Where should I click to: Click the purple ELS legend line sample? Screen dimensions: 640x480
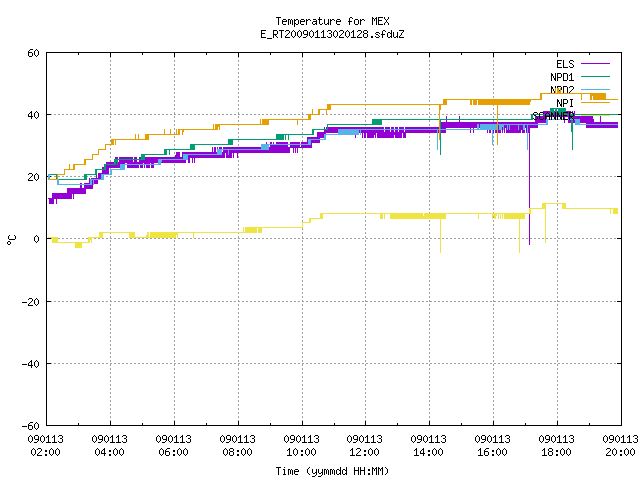(595, 64)
